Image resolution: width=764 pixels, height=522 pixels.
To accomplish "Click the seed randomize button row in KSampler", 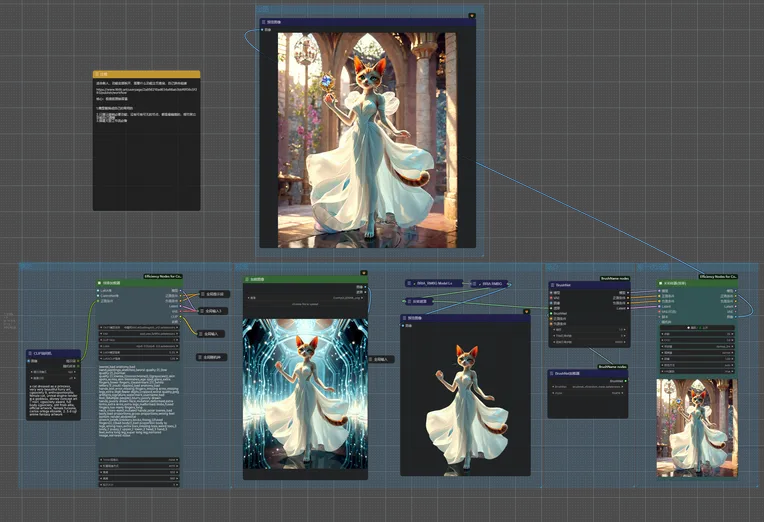I will point(697,328).
